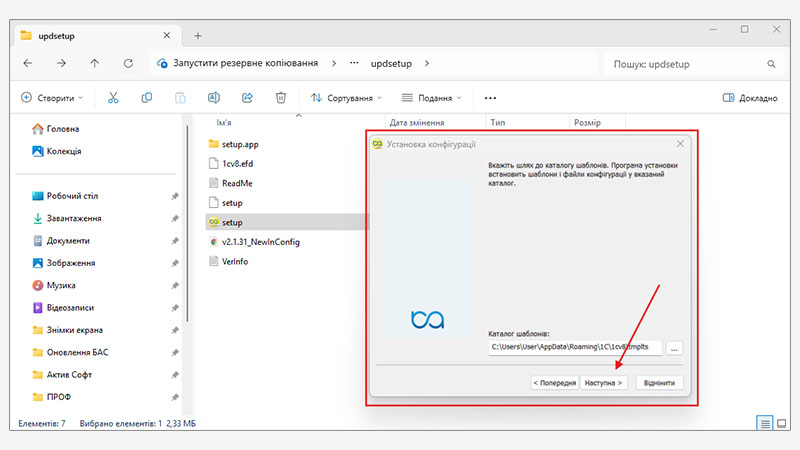Click the Share icon in toolbar
800x450 pixels.
247,98
